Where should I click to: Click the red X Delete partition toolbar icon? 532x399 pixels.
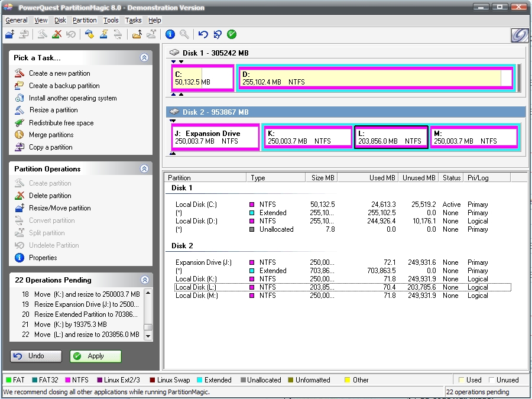point(57,34)
